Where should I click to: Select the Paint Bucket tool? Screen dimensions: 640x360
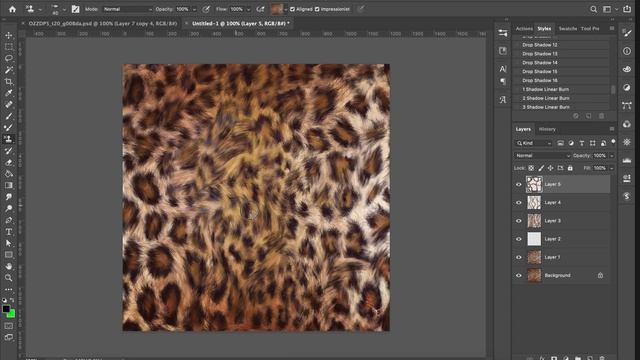click(x=9, y=174)
